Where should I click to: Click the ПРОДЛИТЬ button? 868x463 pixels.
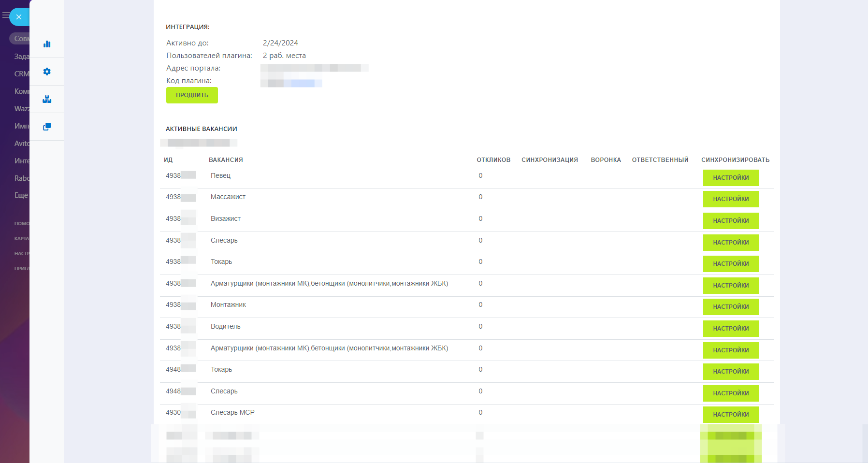[192, 95]
